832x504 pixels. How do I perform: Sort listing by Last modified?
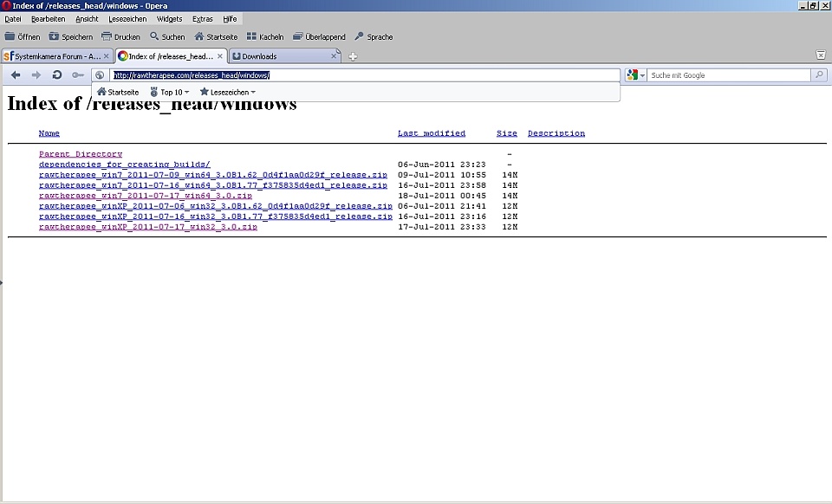431,133
